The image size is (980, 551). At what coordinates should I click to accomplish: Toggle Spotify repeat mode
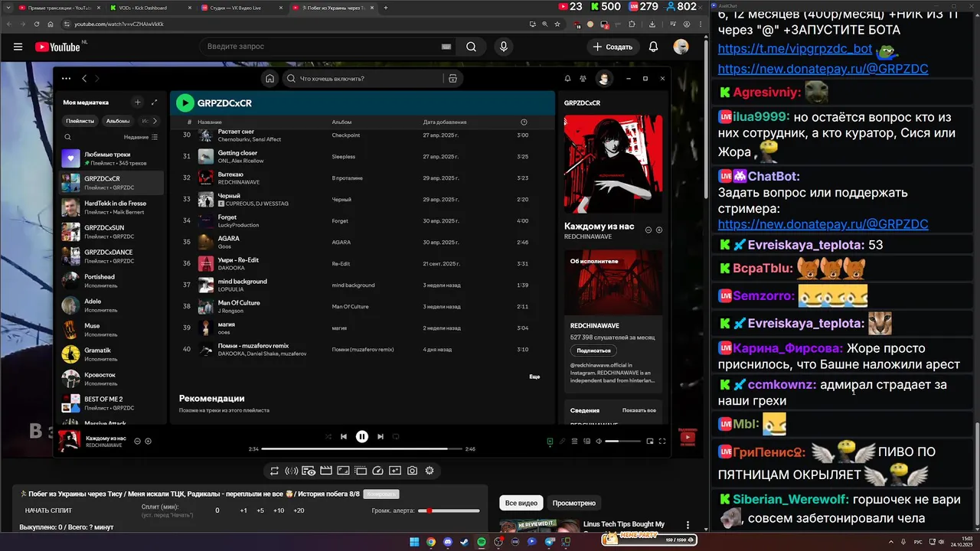tap(396, 436)
